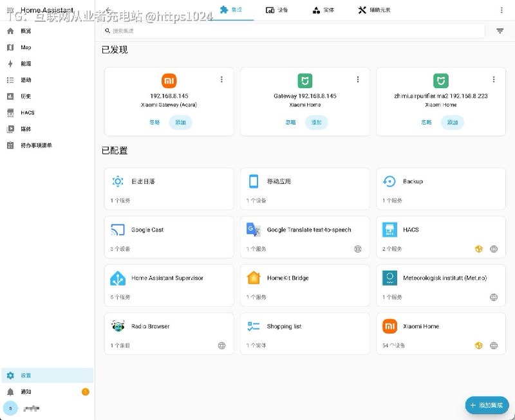Open 5 个服务 link on Home Assistant Supervisor
The image size is (515, 420).
[x=120, y=297]
